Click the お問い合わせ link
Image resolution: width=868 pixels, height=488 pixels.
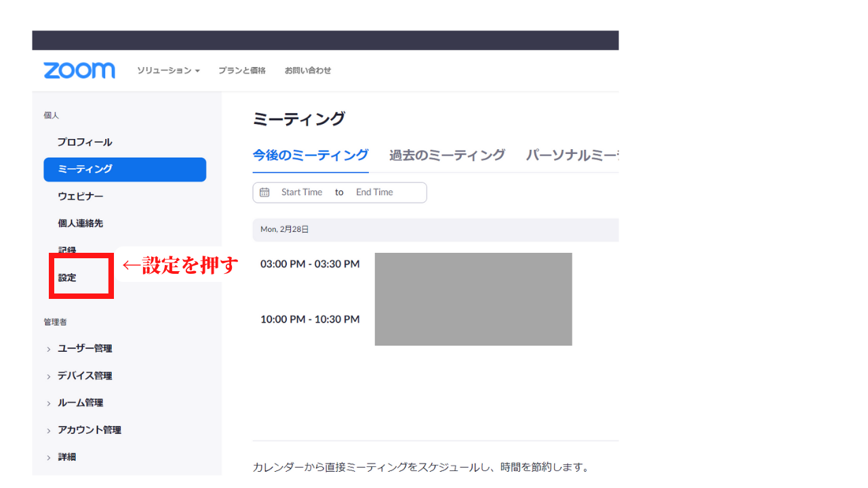(x=308, y=70)
